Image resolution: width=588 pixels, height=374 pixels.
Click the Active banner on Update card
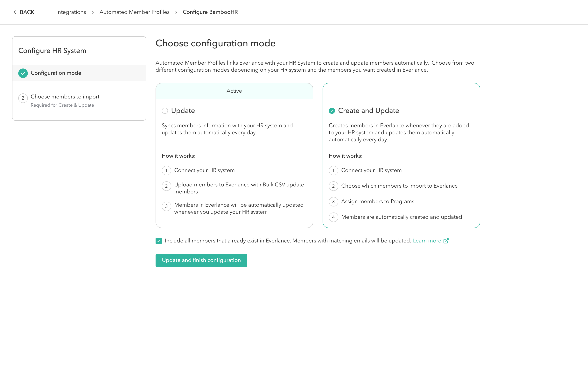[234, 91]
